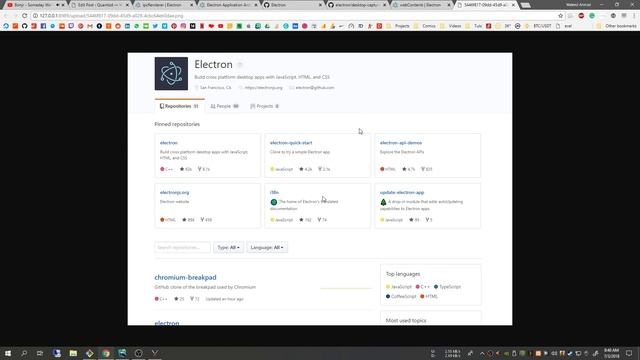Switch to the Edit Post - Quantizd tab

point(100,5)
